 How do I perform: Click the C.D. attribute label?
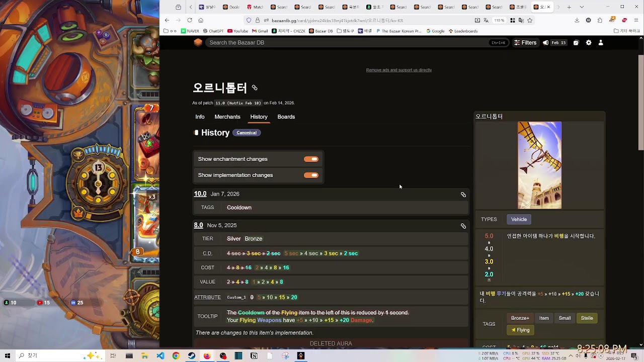(208, 253)
